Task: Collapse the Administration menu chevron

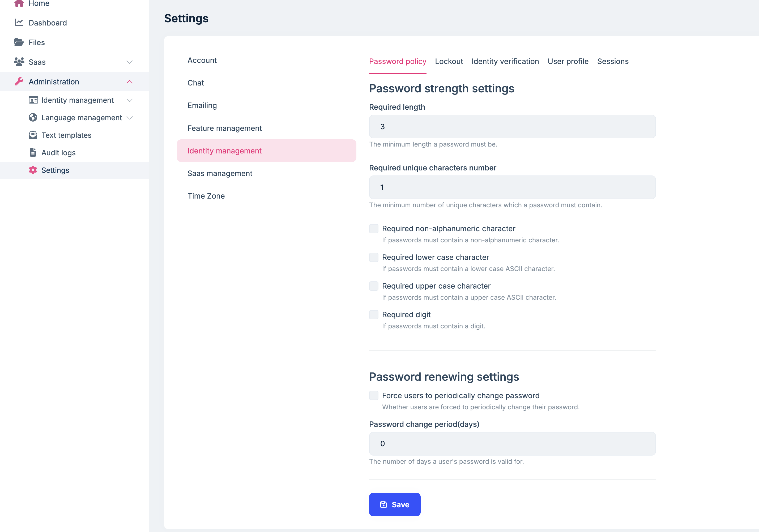Action: [130, 81]
